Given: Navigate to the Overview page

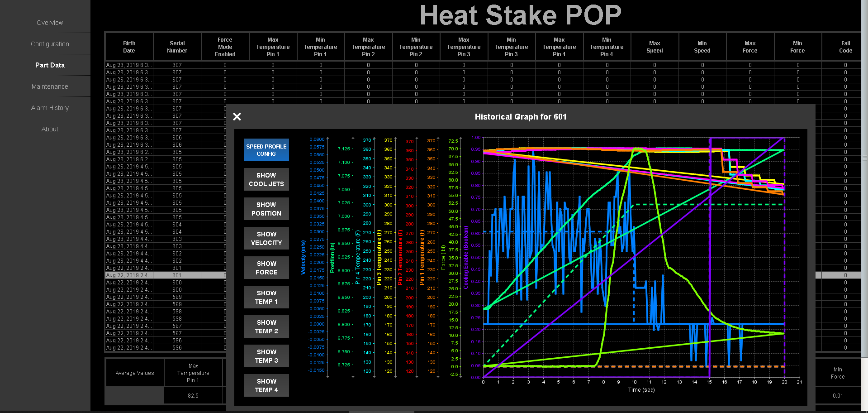Looking at the screenshot, I should [49, 22].
